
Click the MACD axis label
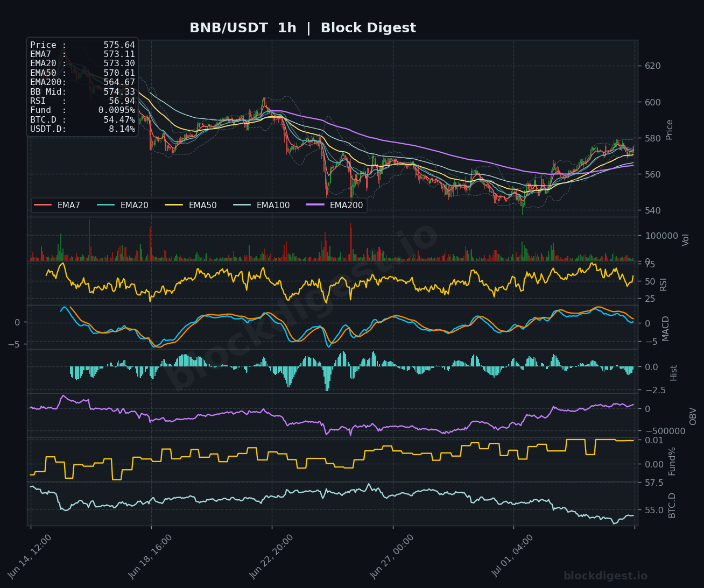click(666, 328)
